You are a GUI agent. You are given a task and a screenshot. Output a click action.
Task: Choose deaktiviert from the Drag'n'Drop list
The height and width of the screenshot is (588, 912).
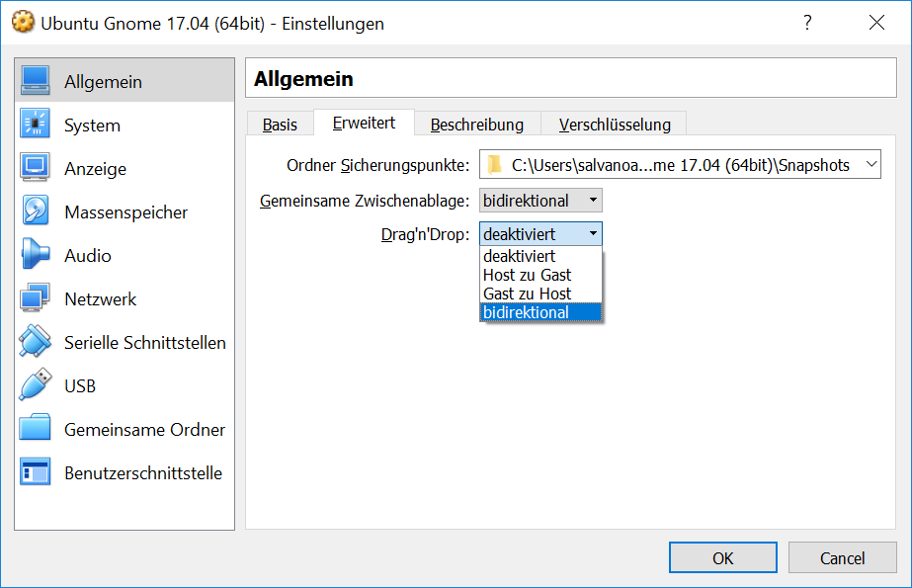pyautogui.click(x=540, y=256)
